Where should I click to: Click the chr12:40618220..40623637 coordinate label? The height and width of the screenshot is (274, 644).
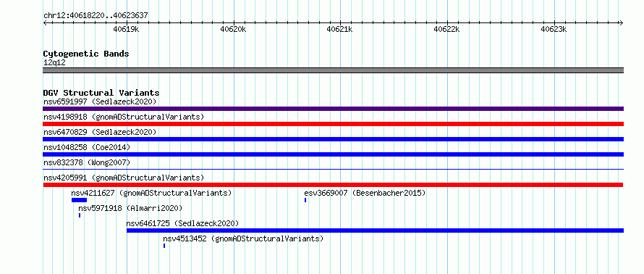tap(96, 16)
